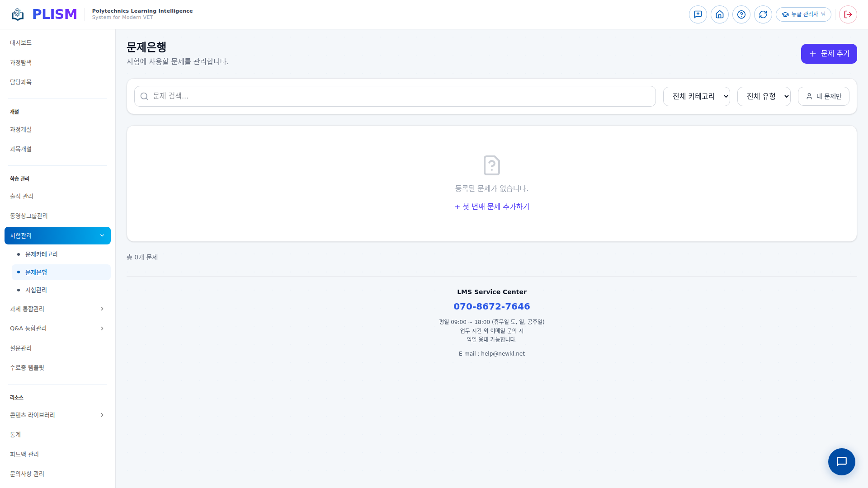Click 첫 번째 문제 추가하기 link
This screenshot has height=488, width=868.
[492, 206]
